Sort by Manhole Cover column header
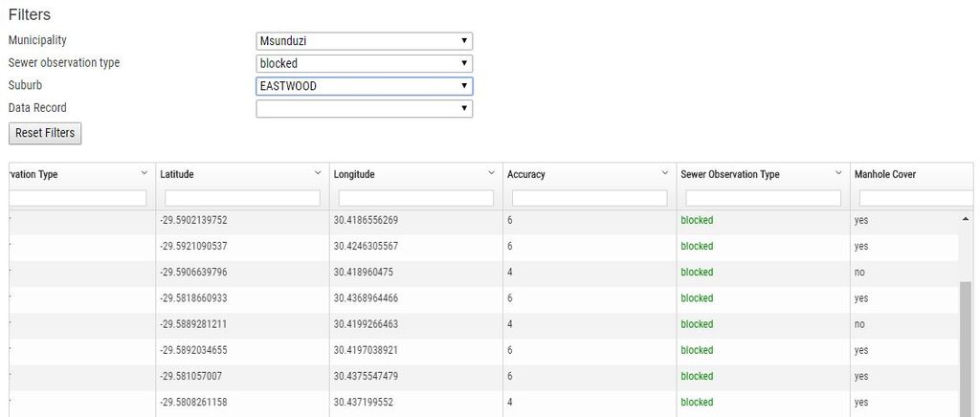 click(x=885, y=175)
